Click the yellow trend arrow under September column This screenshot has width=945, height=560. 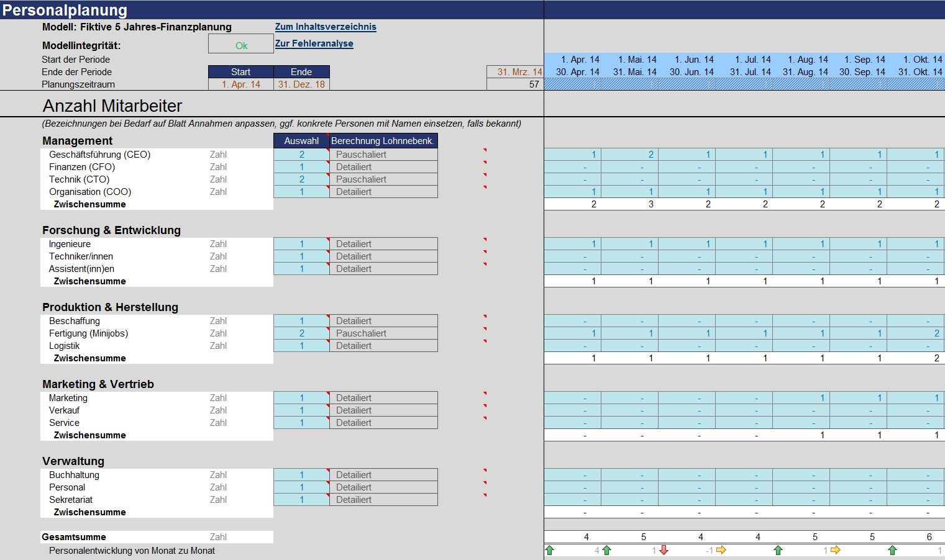pyautogui.click(x=835, y=550)
